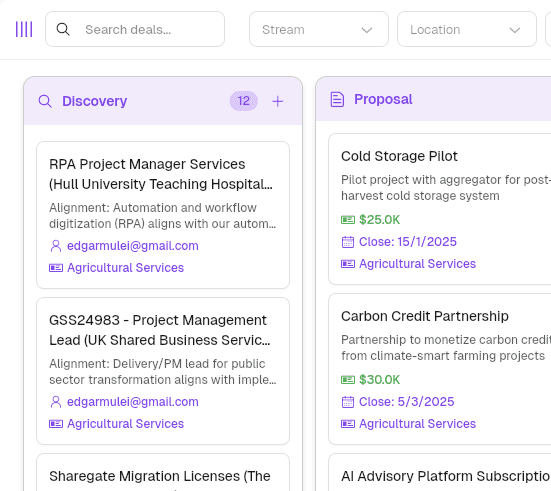This screenshot has height=491, width=551.
Task: Open RPA Project Manager Services deal title
Action: (161, 174)
